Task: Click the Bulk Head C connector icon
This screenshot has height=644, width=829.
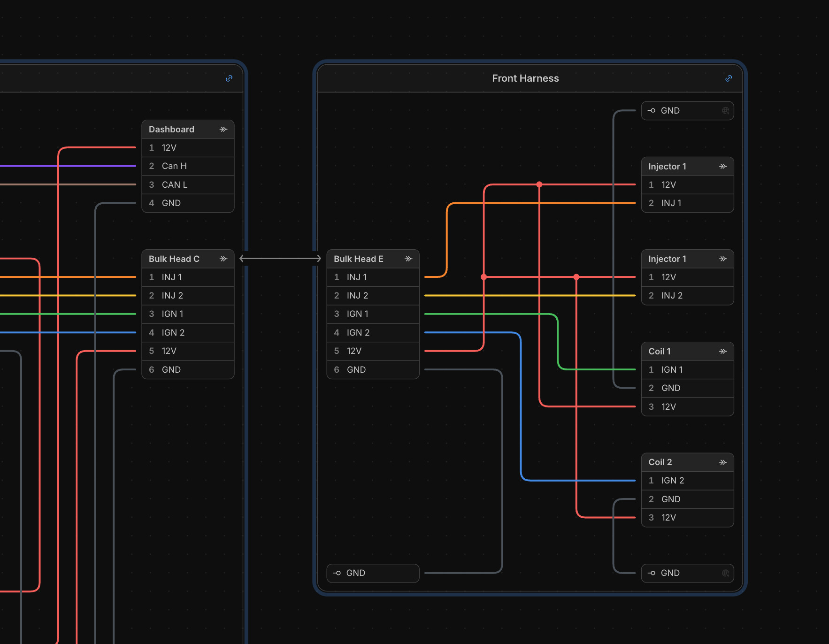Action: tap(223, 259)
